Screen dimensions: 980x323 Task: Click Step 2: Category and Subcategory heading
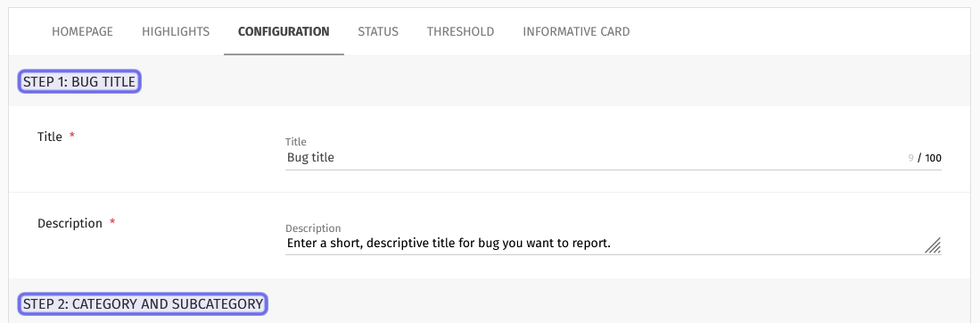pos(143,304)
